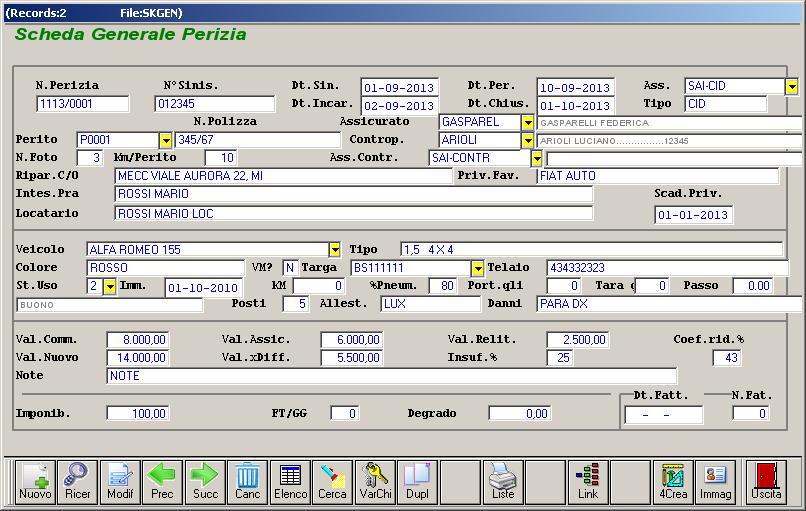Select the Dt.Incar. date 02-09-2013
This screenshot has height=511, width=806.
(x=399, y=106)
